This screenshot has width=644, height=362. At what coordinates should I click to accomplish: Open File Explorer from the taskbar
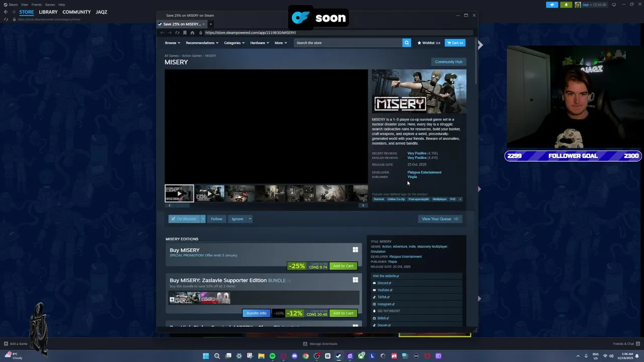[x=261, y=356]
